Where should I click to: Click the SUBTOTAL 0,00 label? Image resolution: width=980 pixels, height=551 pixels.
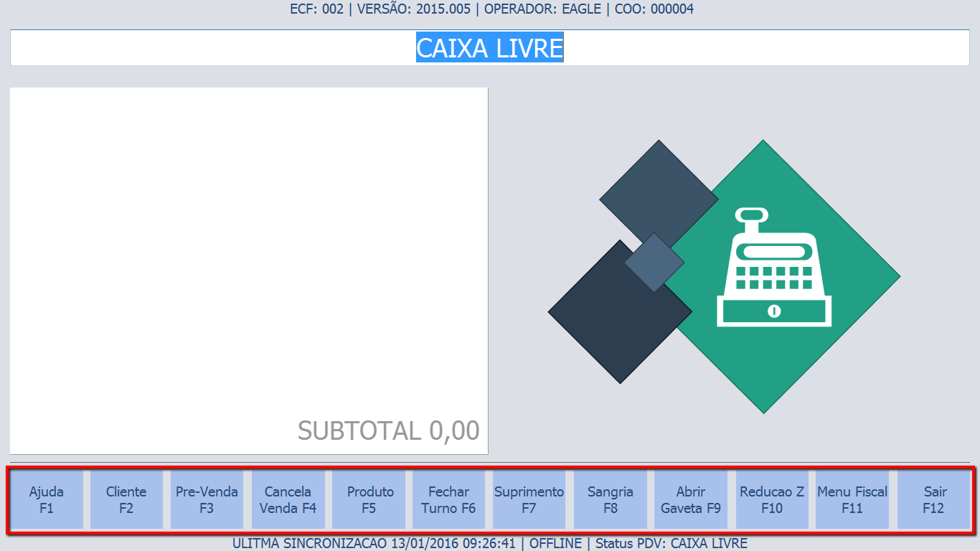[x=389, y=430]
